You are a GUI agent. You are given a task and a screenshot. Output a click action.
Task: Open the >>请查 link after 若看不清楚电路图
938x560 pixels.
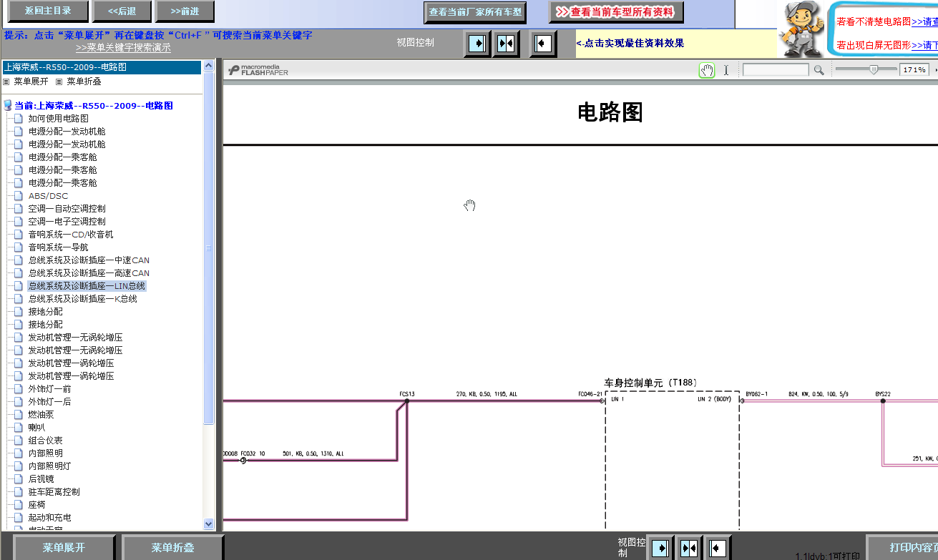coord(924,22)
